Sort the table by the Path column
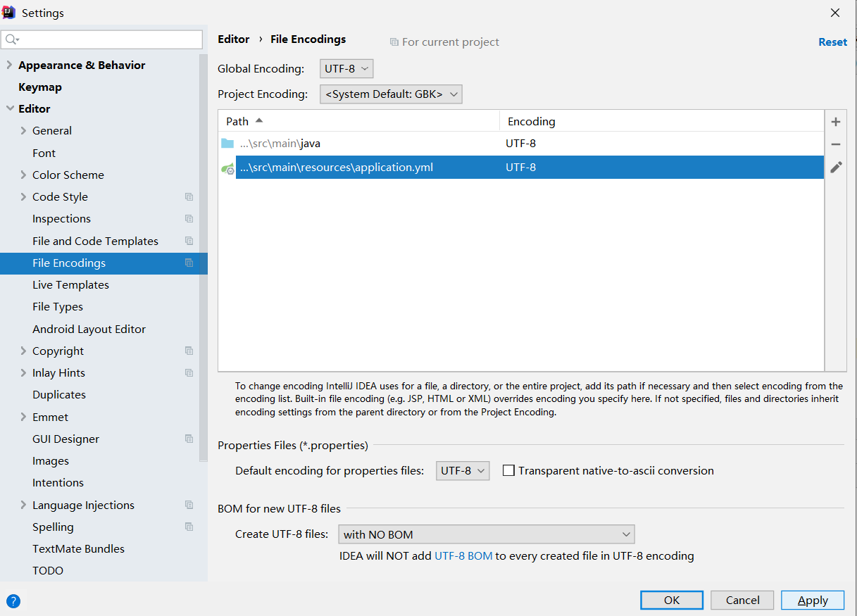This screenshot has width=857, height=616. click(238, 121)
